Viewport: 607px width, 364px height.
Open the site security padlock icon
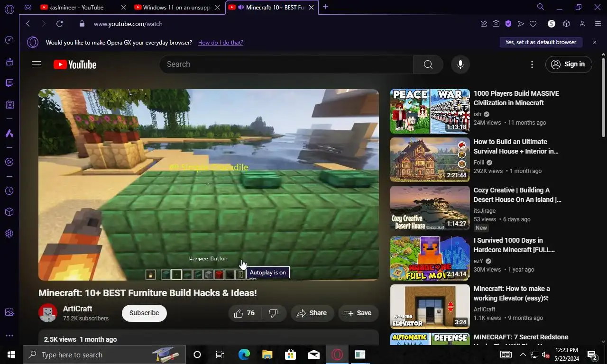point(82,24)
